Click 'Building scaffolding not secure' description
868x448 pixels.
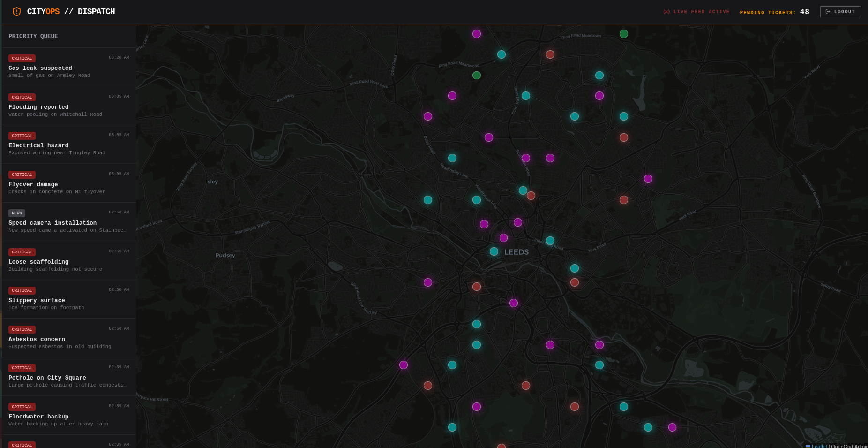55,269
